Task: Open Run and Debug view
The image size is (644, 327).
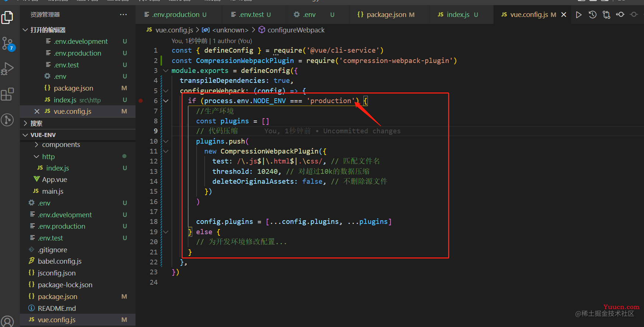Action: [x=7, y=69]
